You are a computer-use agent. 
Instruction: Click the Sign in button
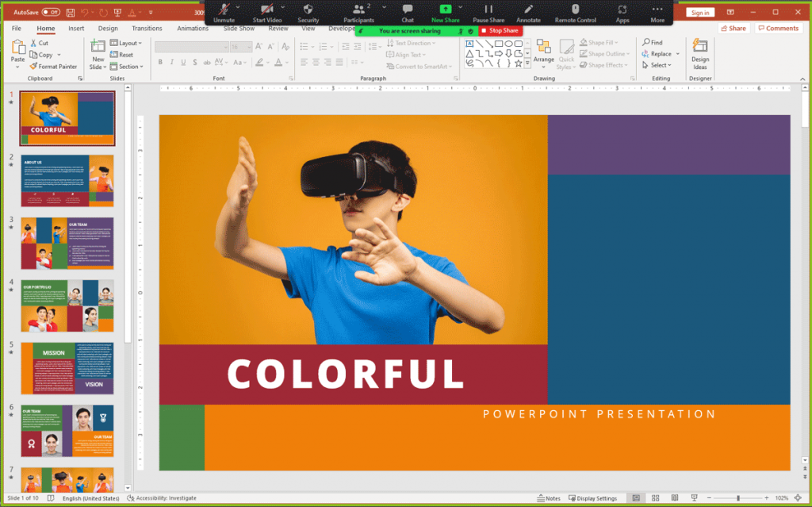(x=700, y=12)
